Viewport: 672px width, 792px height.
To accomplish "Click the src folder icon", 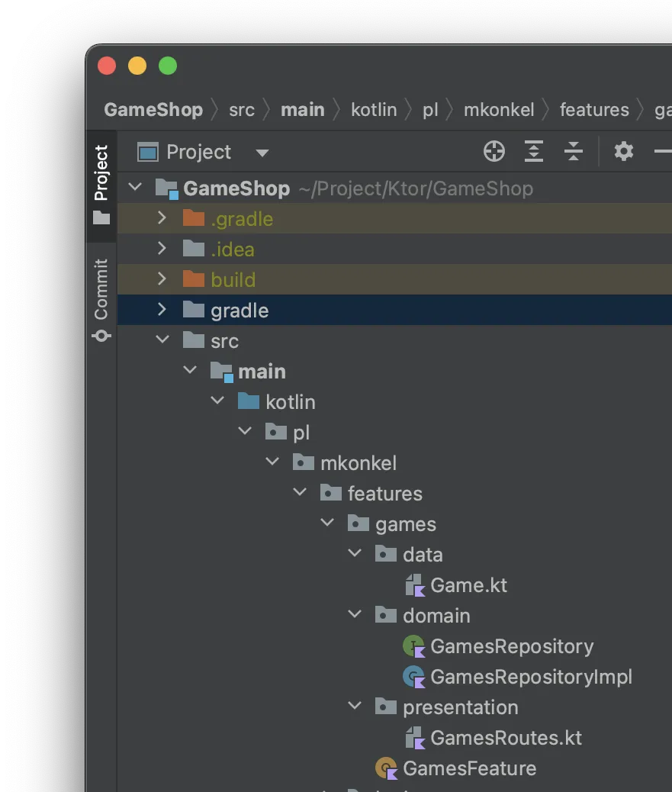I will point(194,340).
